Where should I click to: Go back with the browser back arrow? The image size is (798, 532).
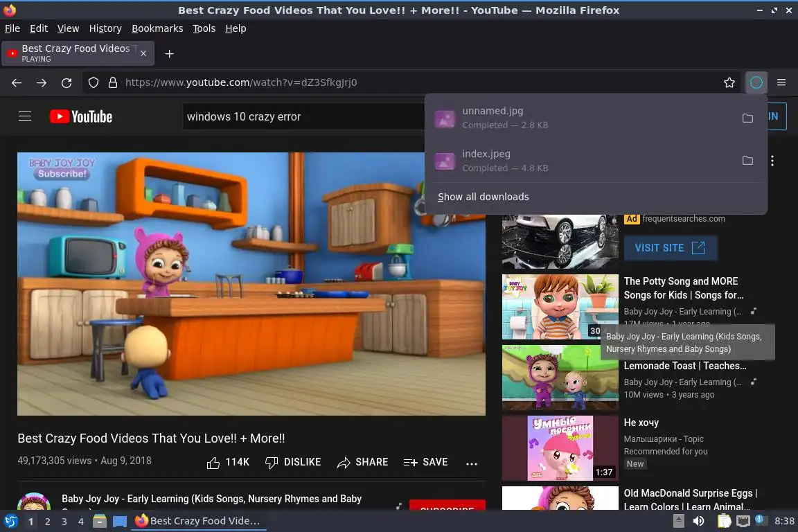(x=17, y=82)
